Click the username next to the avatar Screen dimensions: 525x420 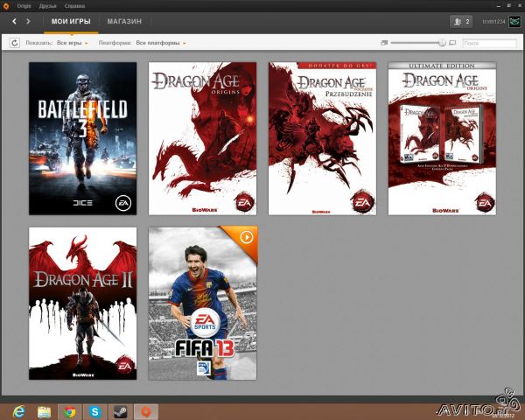tap(493, 22)
